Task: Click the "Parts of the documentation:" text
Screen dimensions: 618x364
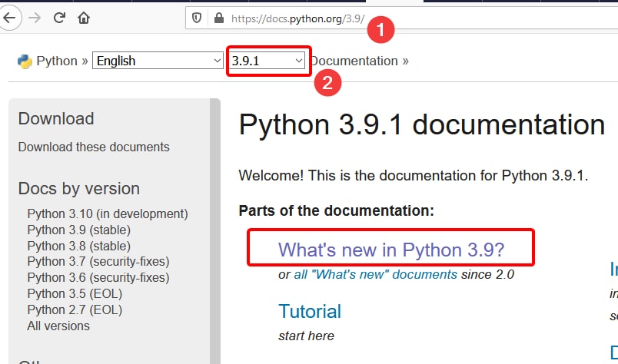Action: tap(336, 210)
